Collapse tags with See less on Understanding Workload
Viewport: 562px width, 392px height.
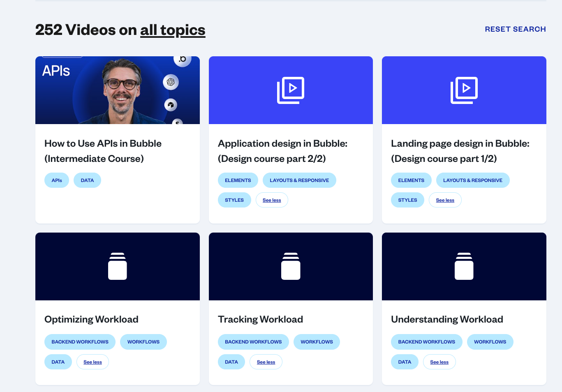pos(439,362)
